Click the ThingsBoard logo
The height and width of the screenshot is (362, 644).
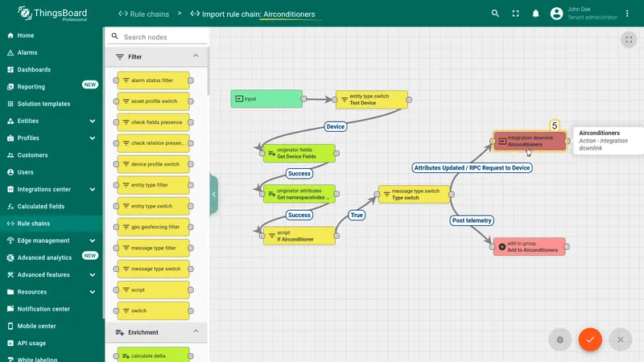click(52, 14)
